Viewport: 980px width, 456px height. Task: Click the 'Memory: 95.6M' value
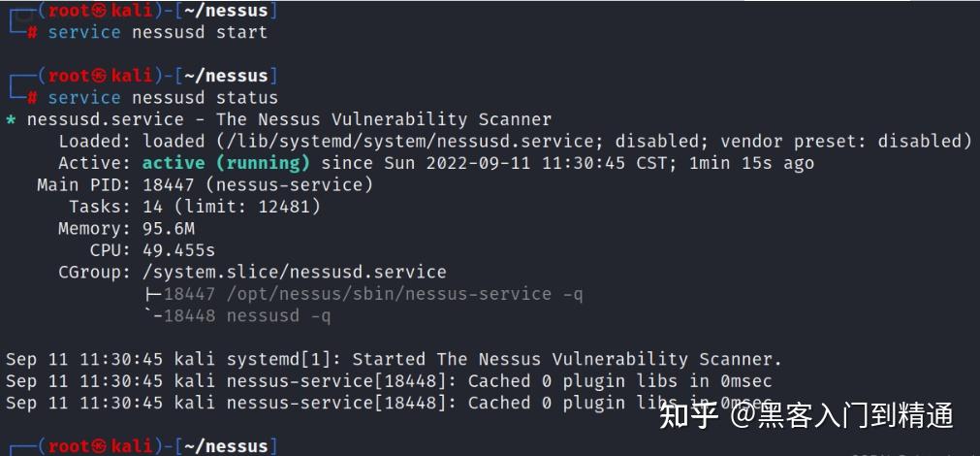click(169, 229)
